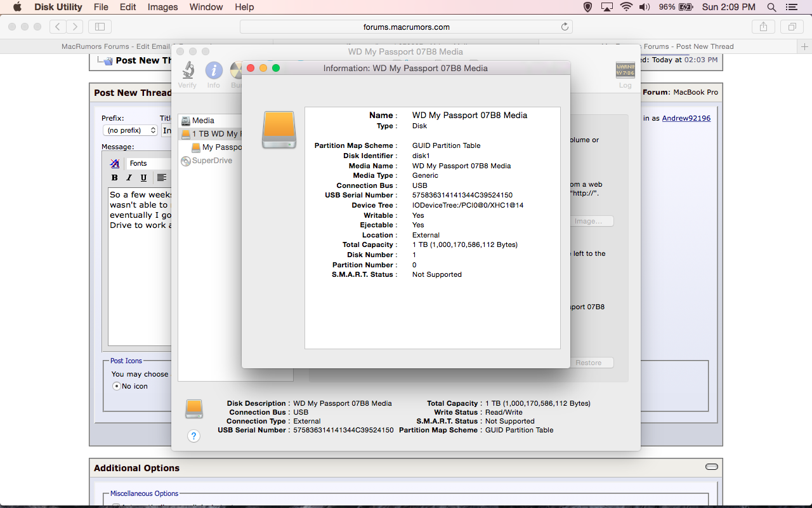Click the battery 96% status item
Image resolution: width=812 pixels, height=508 pixels.
pyautogui.click(x=676, y=7)
